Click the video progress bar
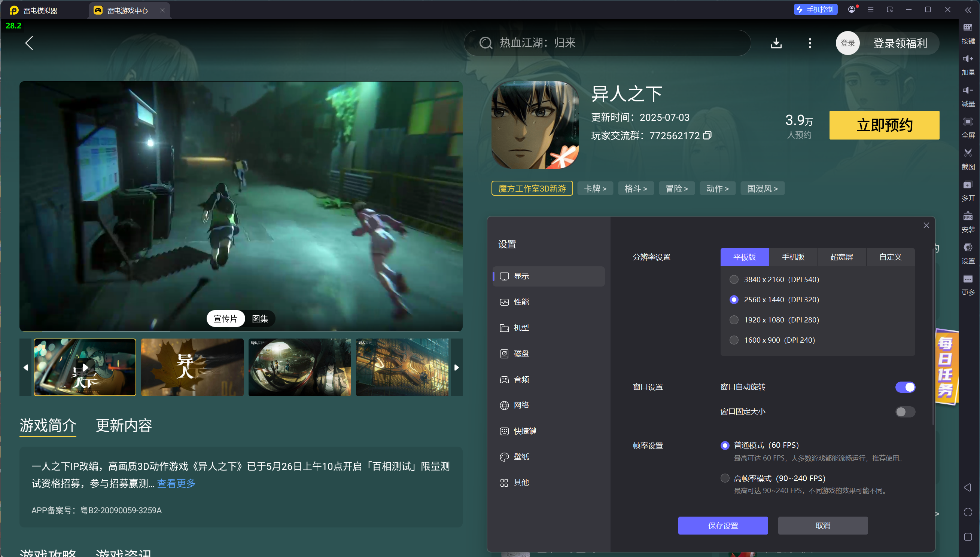Viewport: 980px width, 557px height. pyautogui.click(x=241, y=331)
